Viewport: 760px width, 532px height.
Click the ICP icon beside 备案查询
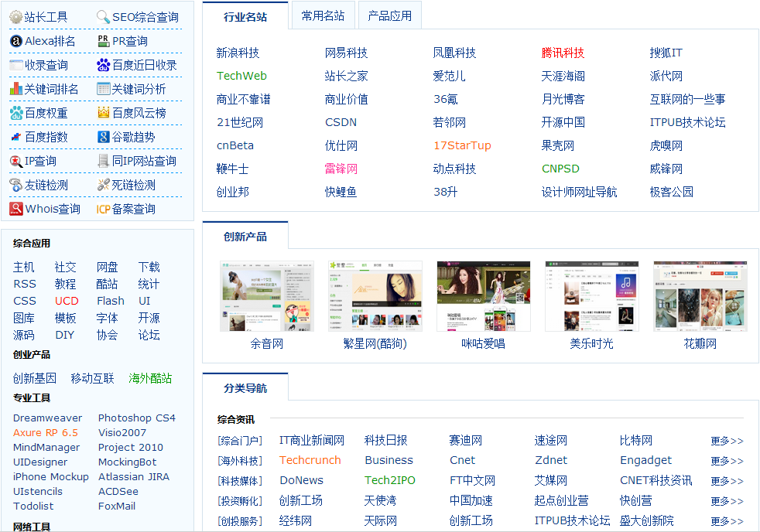(103, 209)
